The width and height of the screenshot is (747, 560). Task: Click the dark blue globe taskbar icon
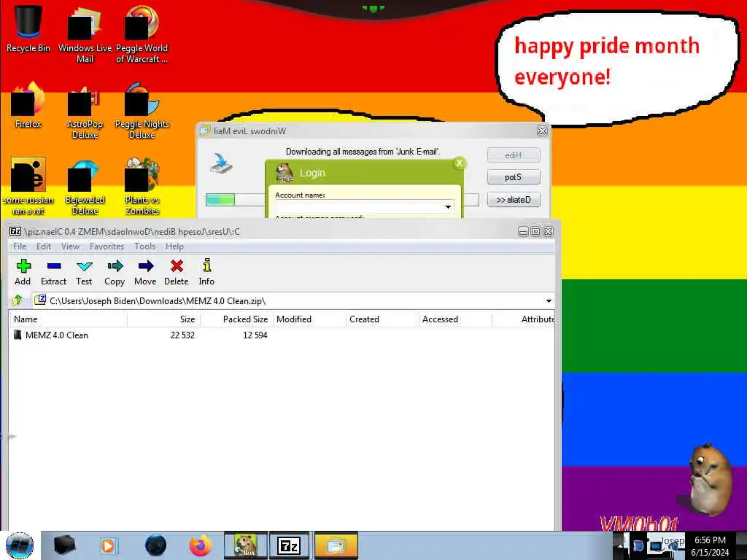coord(155,545)
